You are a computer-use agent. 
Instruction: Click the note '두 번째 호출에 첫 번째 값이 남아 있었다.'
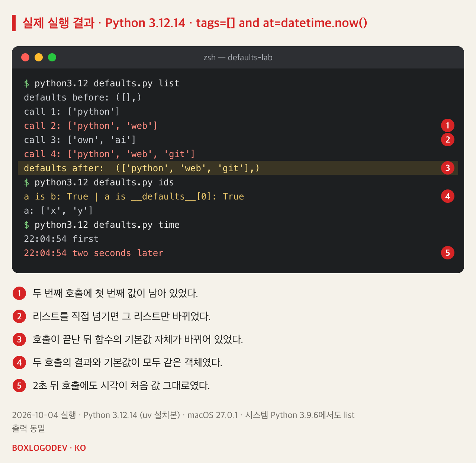(115, 293)
